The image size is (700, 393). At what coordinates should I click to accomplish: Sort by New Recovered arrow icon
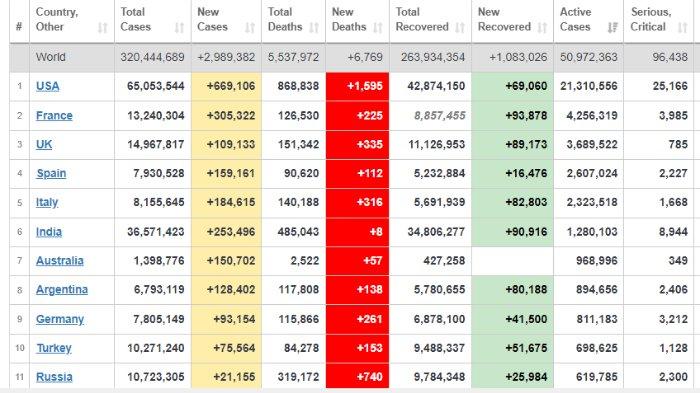tap(542, 28)
